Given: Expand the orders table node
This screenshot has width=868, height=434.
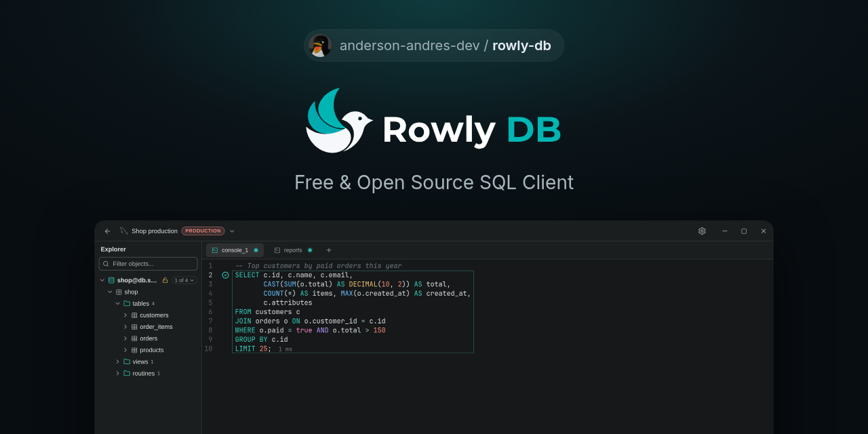Looking at the screenshot, I should 125,338.
